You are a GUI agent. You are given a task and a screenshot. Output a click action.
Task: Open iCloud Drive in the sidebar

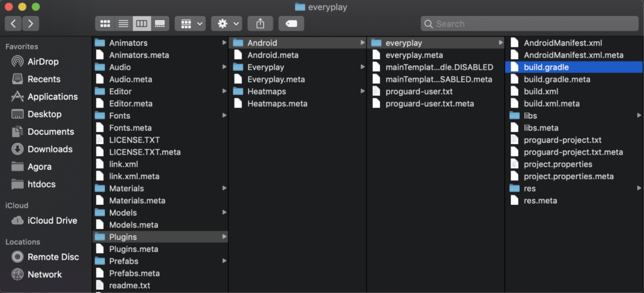point(44,220)
